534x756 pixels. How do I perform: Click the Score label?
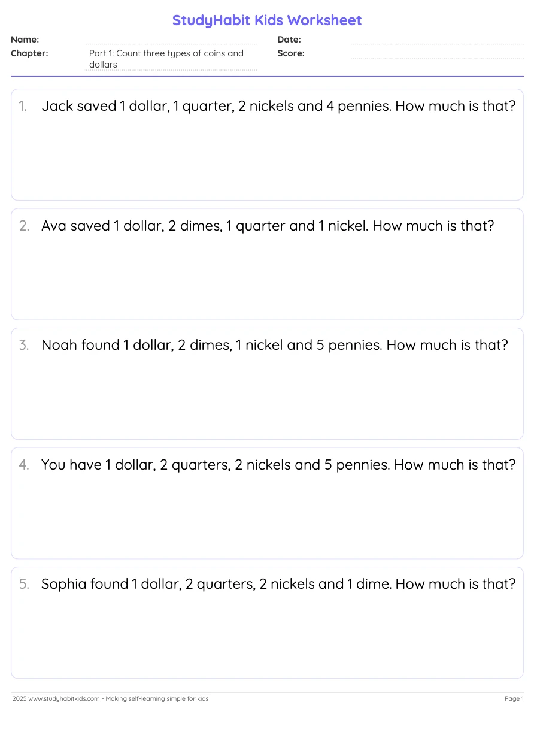(x=291, y=53)
